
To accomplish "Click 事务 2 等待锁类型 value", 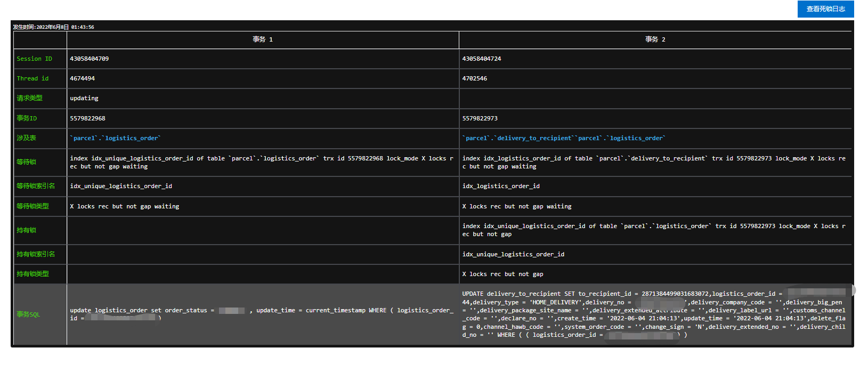I will [517, 206].
